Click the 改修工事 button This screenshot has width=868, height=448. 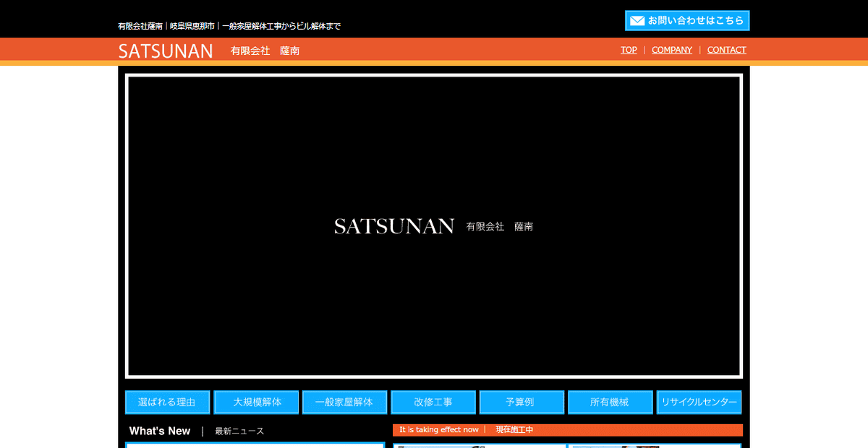click(433, 402)
